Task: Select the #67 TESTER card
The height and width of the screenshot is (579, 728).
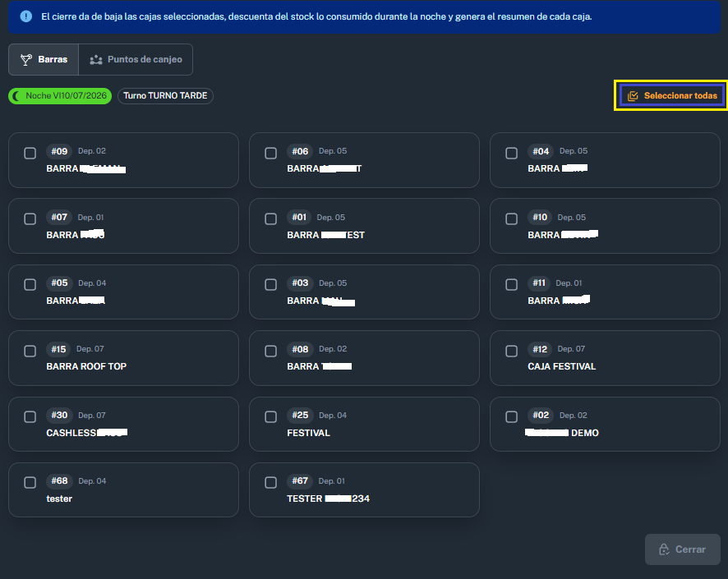Action: tap(365, 490)
